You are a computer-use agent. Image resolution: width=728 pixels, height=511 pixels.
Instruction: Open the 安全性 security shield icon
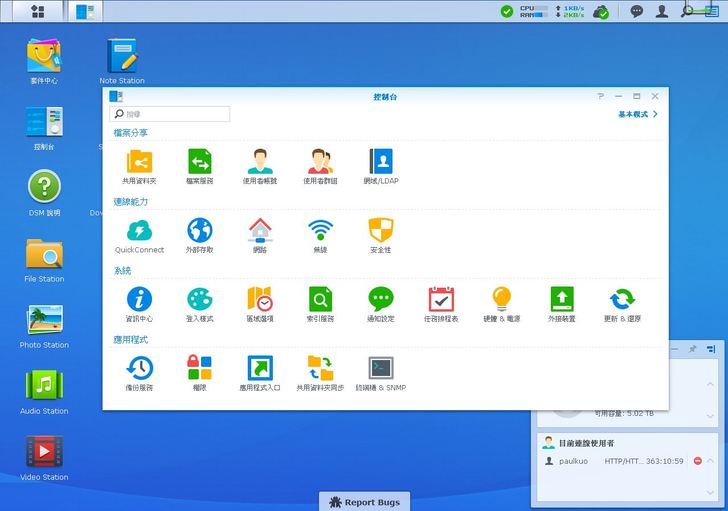380,231
